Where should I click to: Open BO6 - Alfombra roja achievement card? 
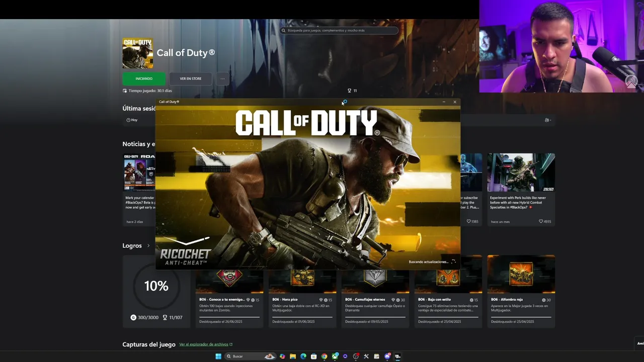coord(521,292)
